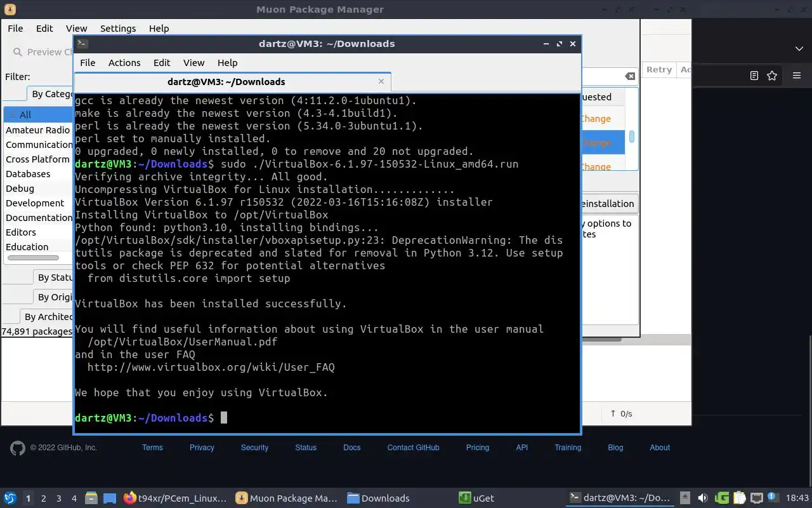This screenshot has height=508, width=812.
Task: Open the About footer link
Action: [x=660, y=448]
